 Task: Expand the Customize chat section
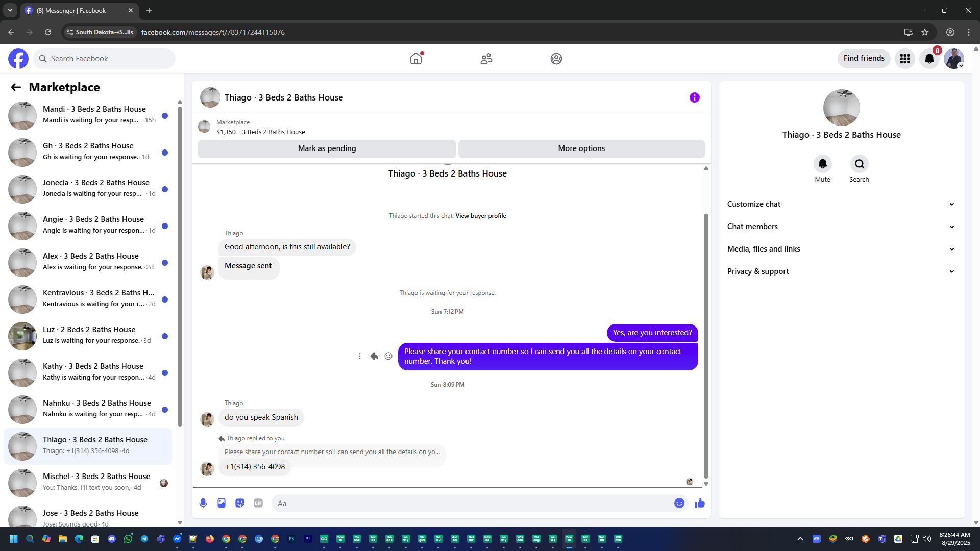point(841,204)
